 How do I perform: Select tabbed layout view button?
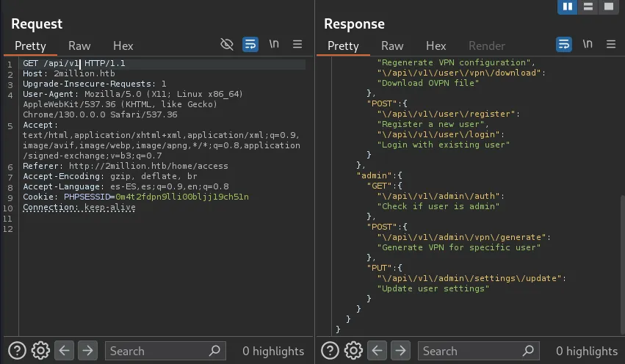coord(607,7)
